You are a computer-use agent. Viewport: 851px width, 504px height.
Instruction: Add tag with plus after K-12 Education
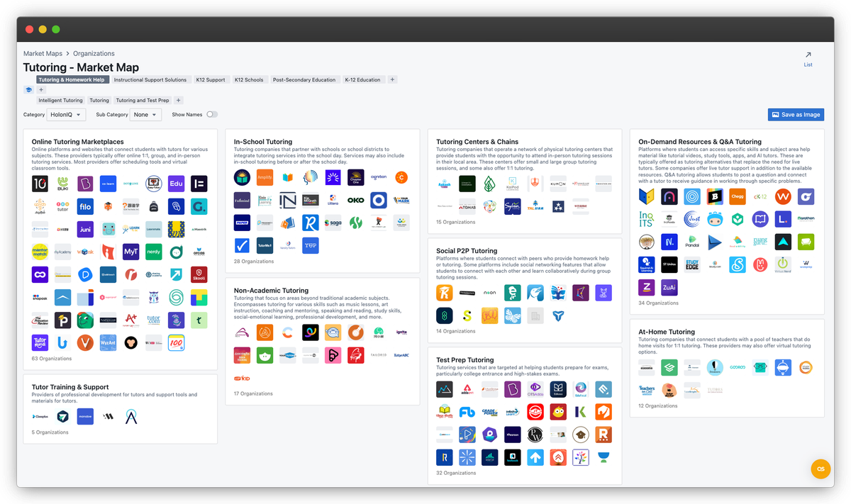393,79
